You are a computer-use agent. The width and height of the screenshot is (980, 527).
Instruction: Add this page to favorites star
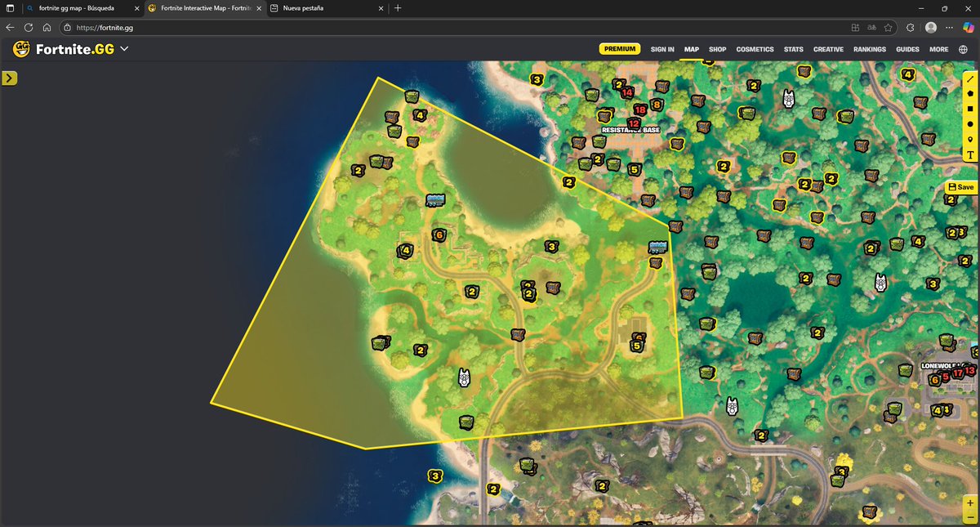click(x=889, y=27)
